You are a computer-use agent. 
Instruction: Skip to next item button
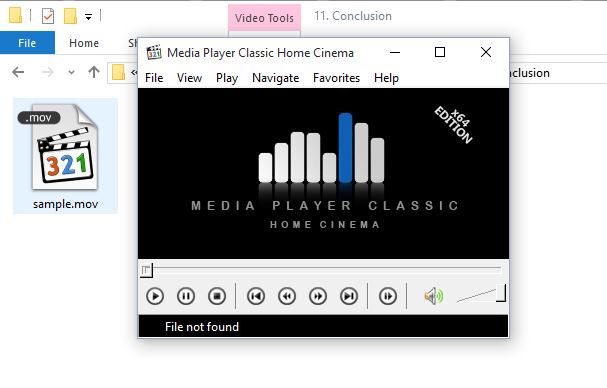(x=349, y=296)
